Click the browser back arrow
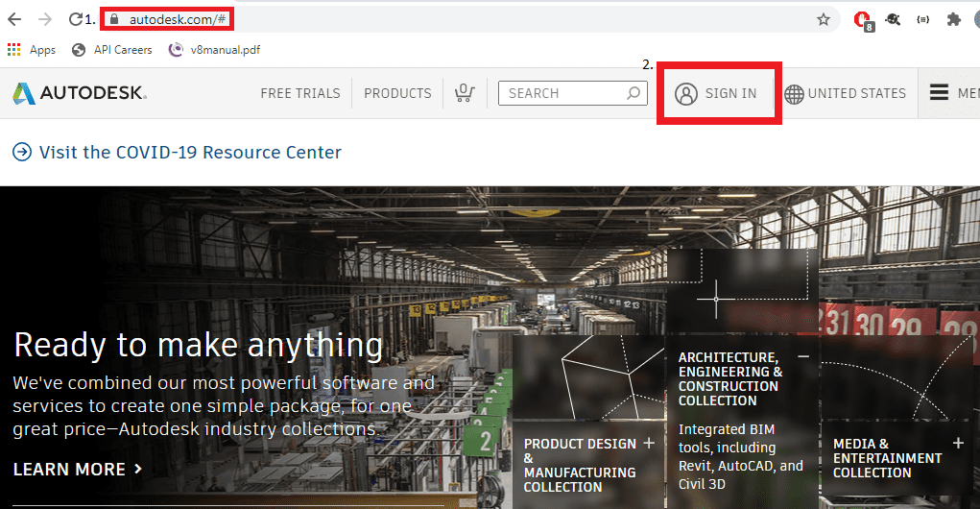Image resolution: width=980 pixels, height=509 pixels. pos(16,19)
